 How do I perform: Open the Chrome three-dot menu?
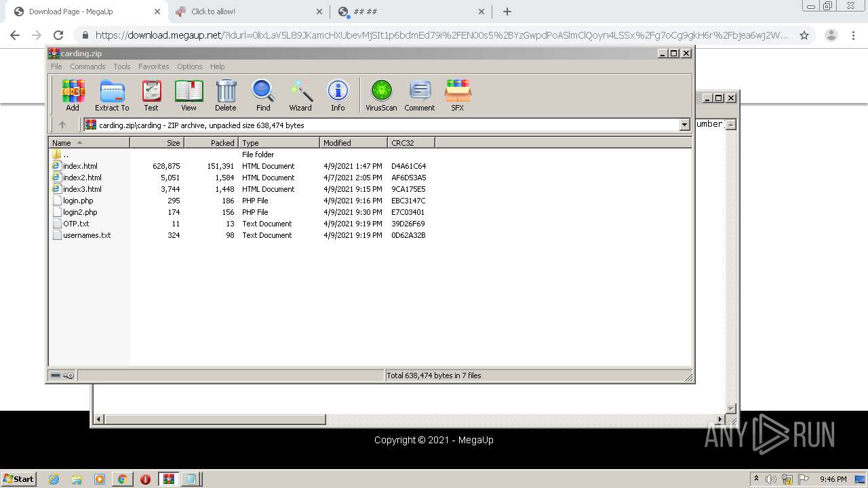pos(854,35)
